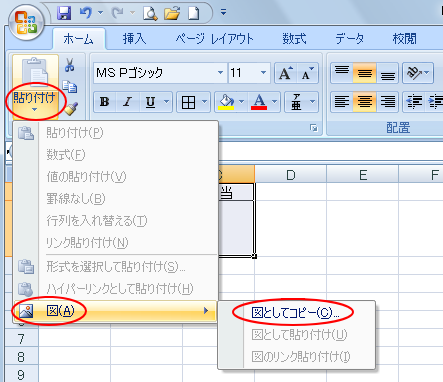The image size is (443, 382).
Task: Open the font size 11 dropdown
Action: [263, 73]
